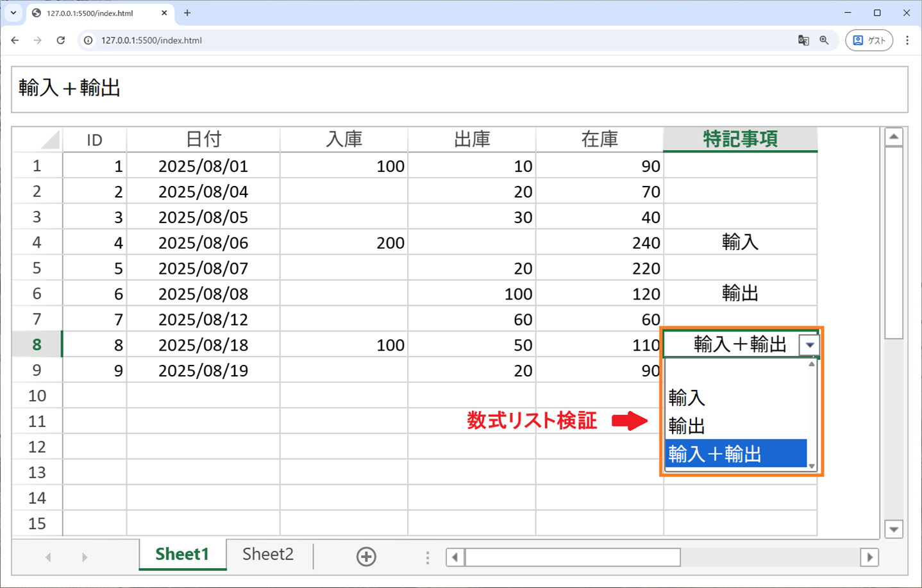Image resolution: width=922 pixels, height=588 pixels.
Task: Select the 在庫 cell containing 120
Action: 599,294
